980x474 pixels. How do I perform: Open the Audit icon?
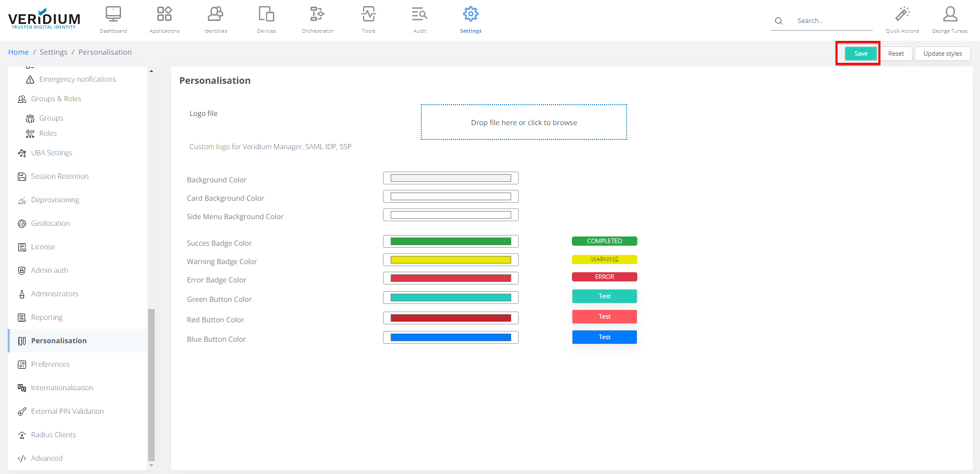(419, 14)
